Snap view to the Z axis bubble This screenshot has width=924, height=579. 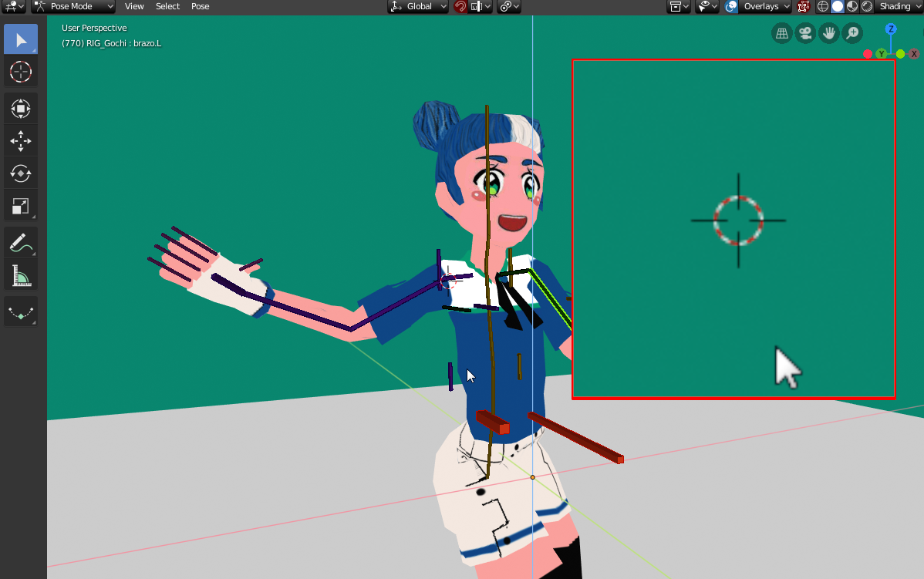[x=891, y=29]
